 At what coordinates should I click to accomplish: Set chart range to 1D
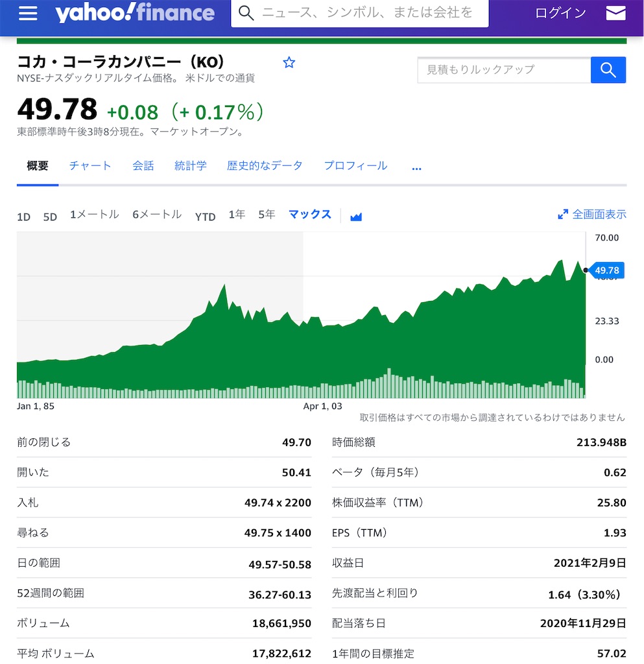(24, 217)
